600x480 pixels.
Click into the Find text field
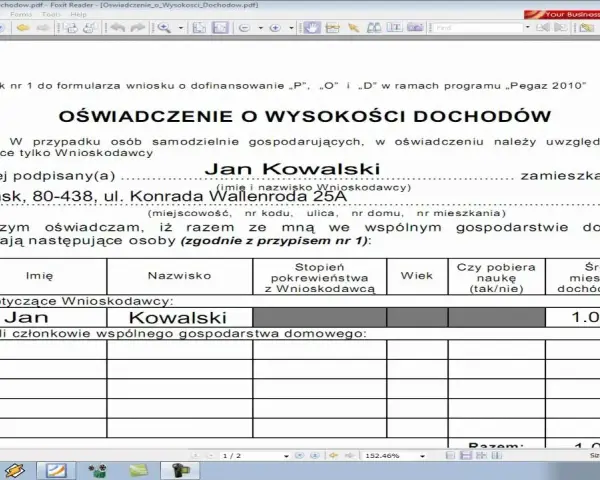[x=478, y=28]
